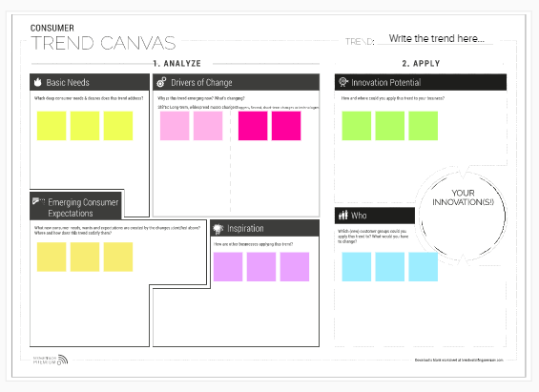Click the flag icon beside Emerging Consumer Expectations
This screenshot has width=539, height=392.
tap(38, 201)
